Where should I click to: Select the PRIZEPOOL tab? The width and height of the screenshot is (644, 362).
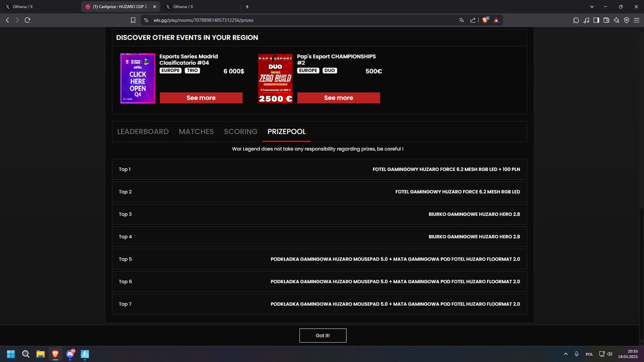(x=287, y=131)
